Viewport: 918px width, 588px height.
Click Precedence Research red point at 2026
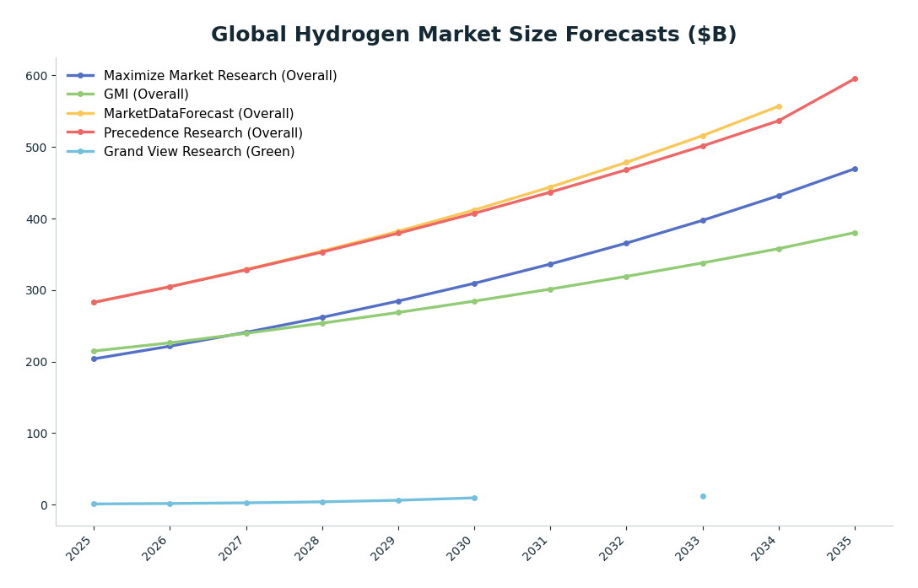tap(170, 287)
